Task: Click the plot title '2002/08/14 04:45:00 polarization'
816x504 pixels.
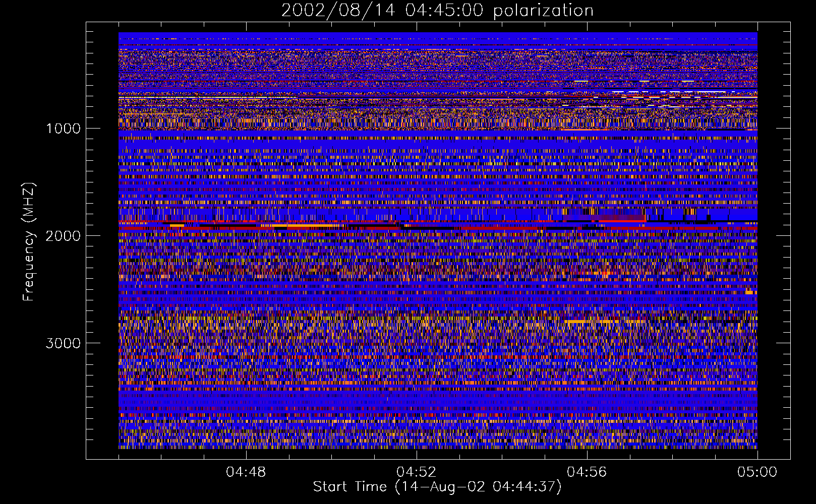Action: pyautogui.click(x=437, y=11)
